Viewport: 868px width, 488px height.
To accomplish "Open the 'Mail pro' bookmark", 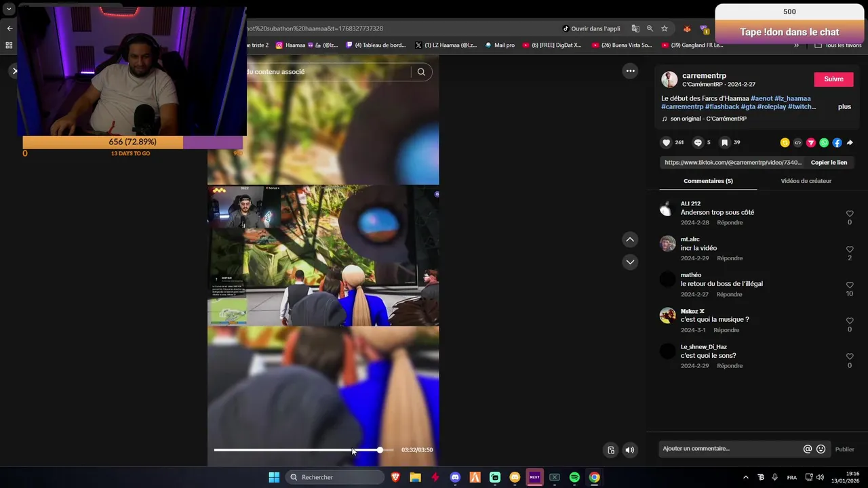I will [x=500, y=45].
